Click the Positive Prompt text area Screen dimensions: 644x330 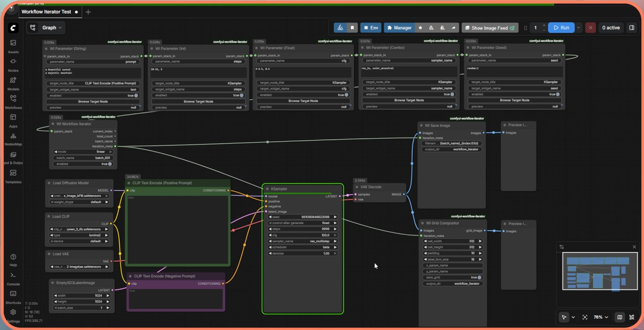[x=178, y=229]
